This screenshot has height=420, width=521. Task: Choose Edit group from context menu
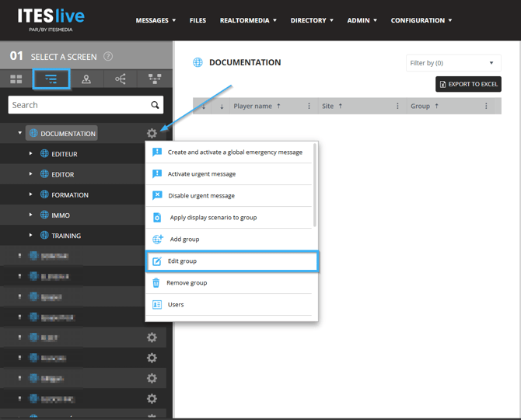coord(231,261)
